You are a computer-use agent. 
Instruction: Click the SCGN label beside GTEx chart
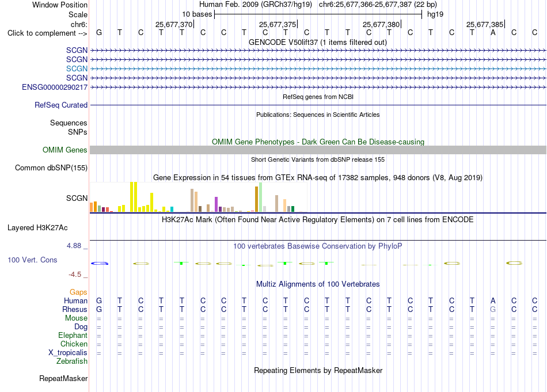tap(77, 198)
